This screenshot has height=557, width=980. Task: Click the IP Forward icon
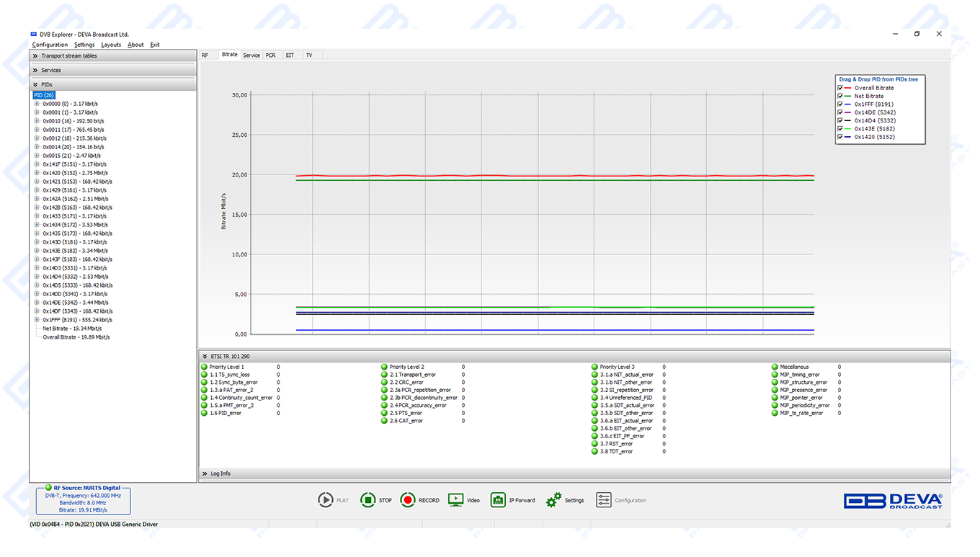(498, 500)
